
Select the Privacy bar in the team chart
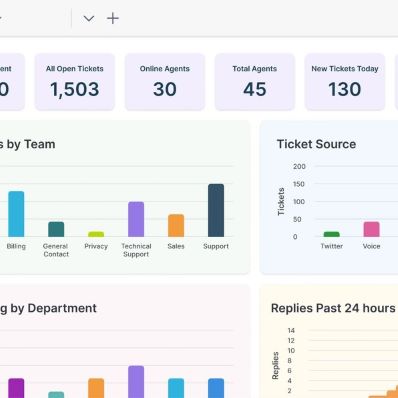(96, 234)
